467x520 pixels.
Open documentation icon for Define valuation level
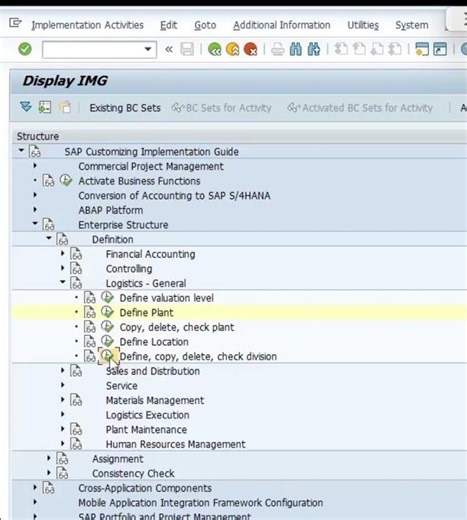(89, 298)
